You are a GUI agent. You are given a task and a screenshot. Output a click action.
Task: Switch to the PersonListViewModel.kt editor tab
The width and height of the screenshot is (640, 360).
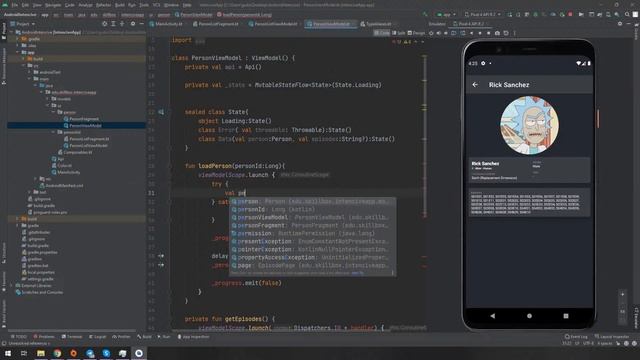(x=273, y=24)
